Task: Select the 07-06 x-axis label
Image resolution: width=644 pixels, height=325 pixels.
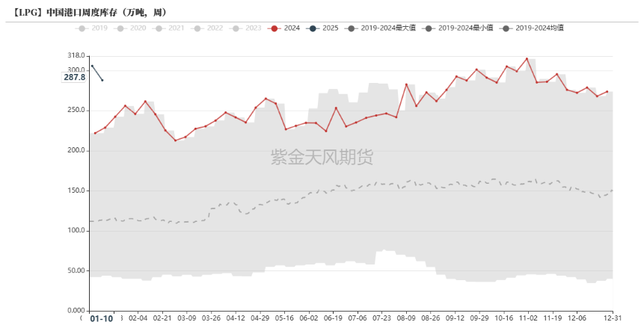Action: [358, 318]
